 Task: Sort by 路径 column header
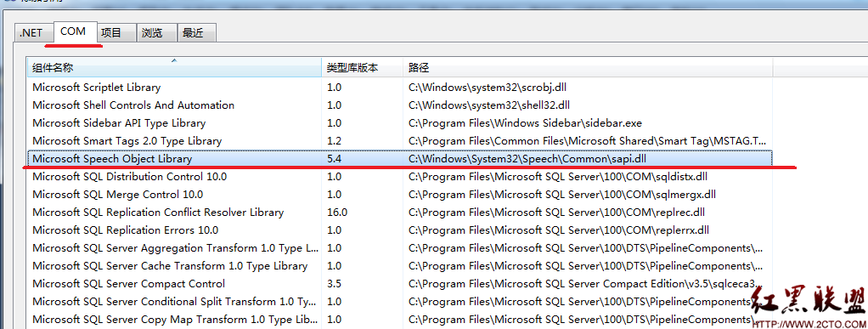point(588,67)
